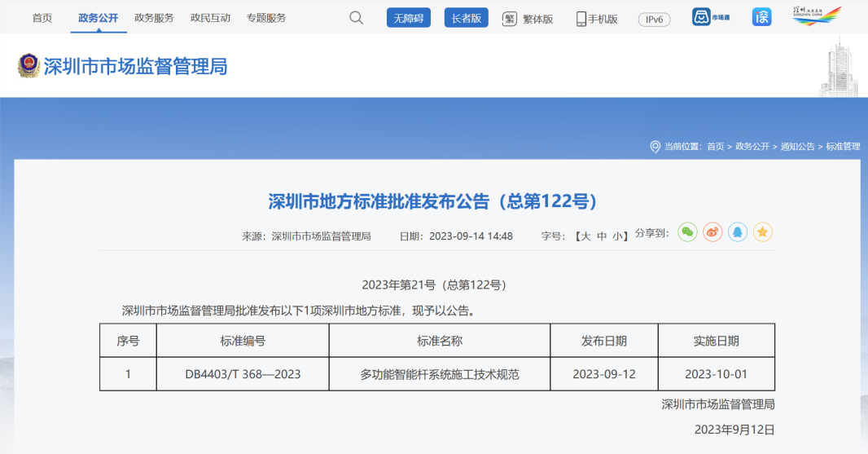The height and width of the screenshot is (454, 868).
Task: Open the 政务服务 menu
Action: click(154, 18)
